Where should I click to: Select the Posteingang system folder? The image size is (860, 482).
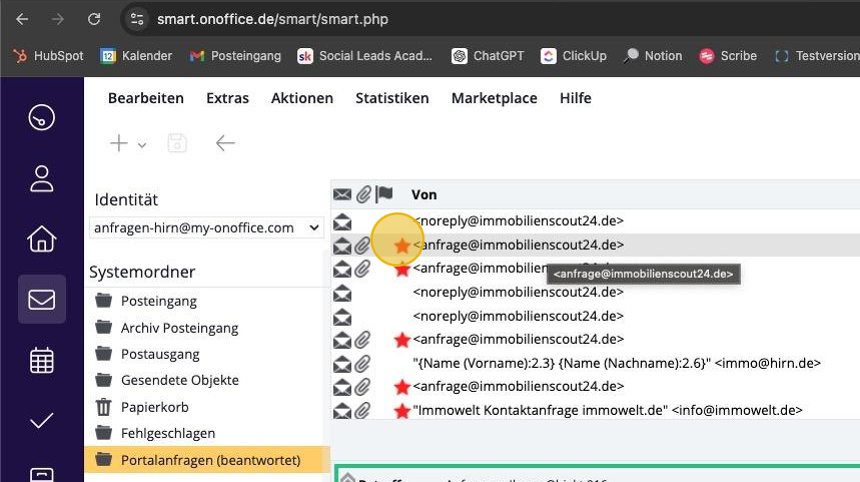[x=158, y=301]
